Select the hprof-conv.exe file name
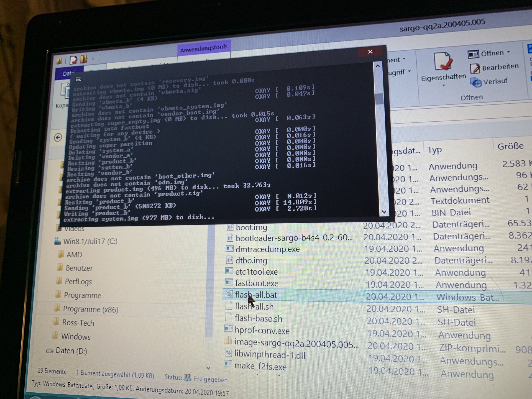532x399 pixels. (x=262, y=330)
